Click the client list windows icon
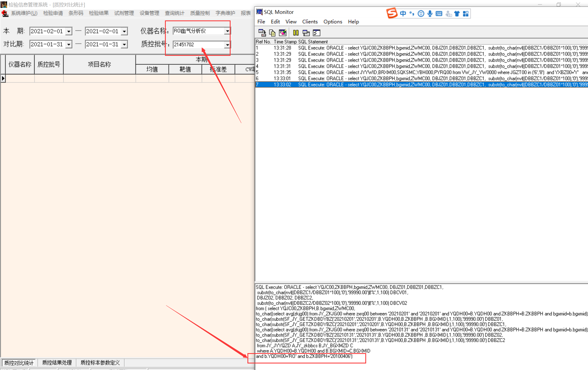This screenshot has width=588, height=370. click(x=306, y=33)
